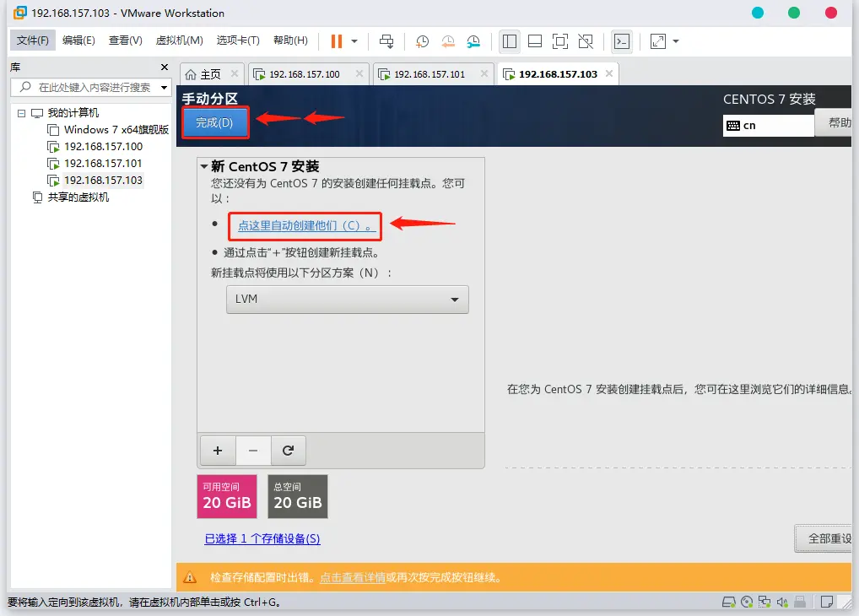Open the LVM partition scheme dropdown

pyautogui.click(x=348, y=300)
